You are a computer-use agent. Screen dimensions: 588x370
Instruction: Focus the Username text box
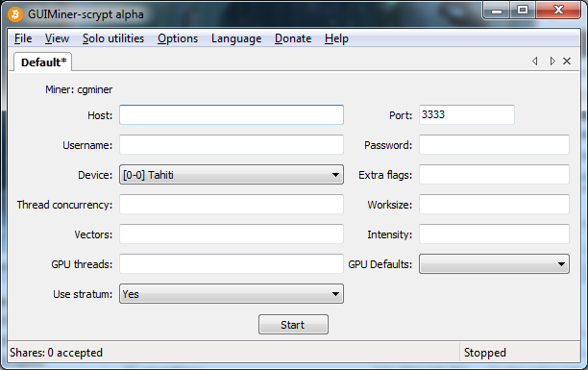(232, 144)
